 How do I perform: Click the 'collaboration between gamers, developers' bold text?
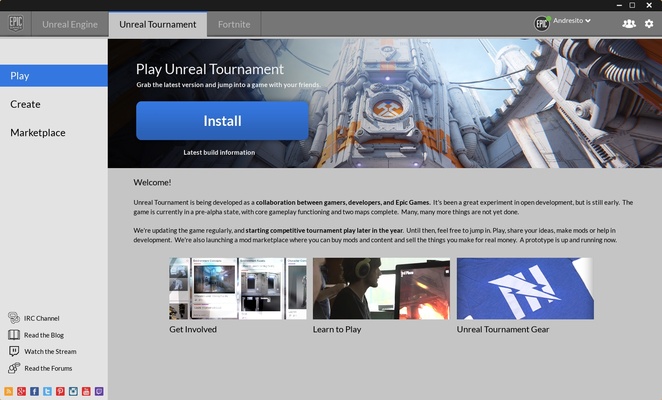[x=343, y=202]
